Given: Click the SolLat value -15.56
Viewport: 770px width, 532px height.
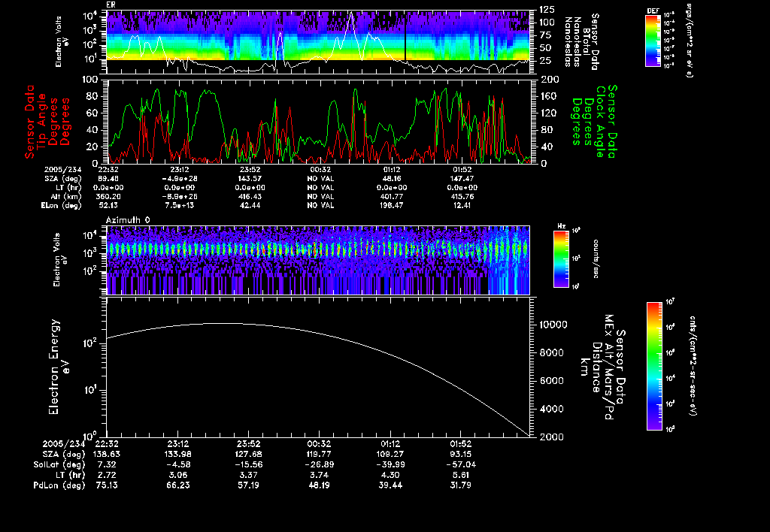Looking at the screenshot, I should [x=248, y=464].
